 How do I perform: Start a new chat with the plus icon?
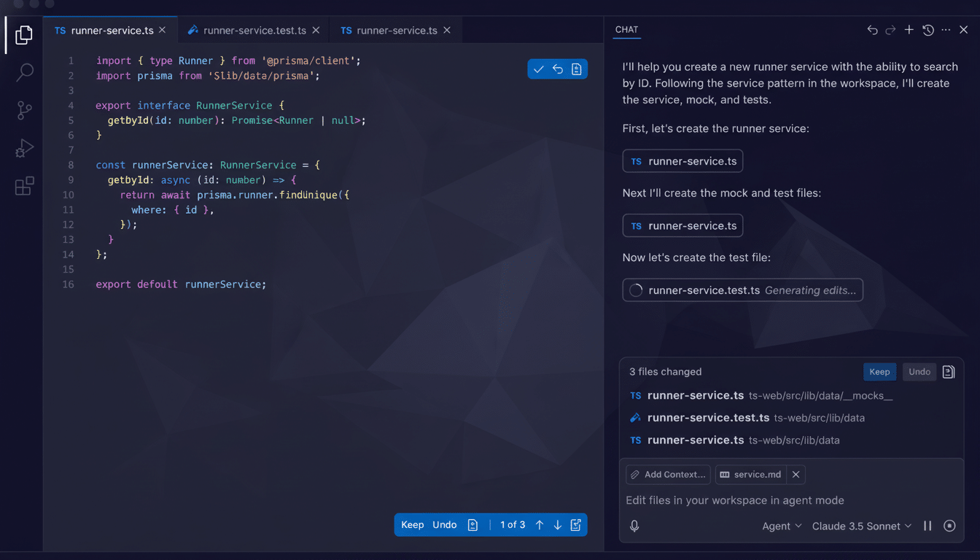pyautogui.click(x=909, y=29)
